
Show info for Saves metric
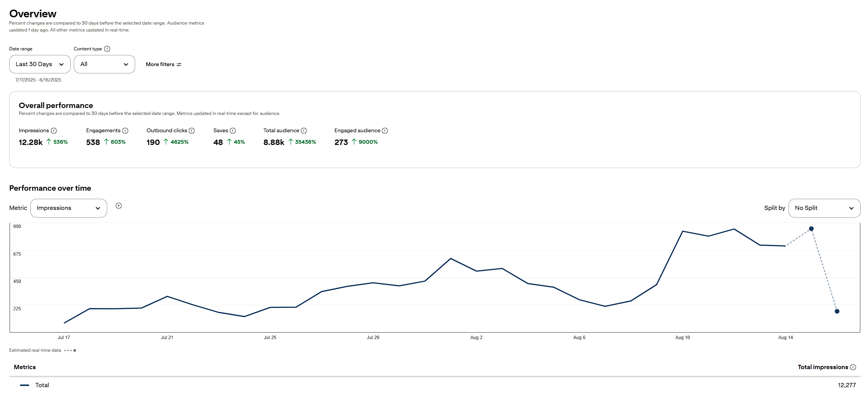[x=233, y=131]
